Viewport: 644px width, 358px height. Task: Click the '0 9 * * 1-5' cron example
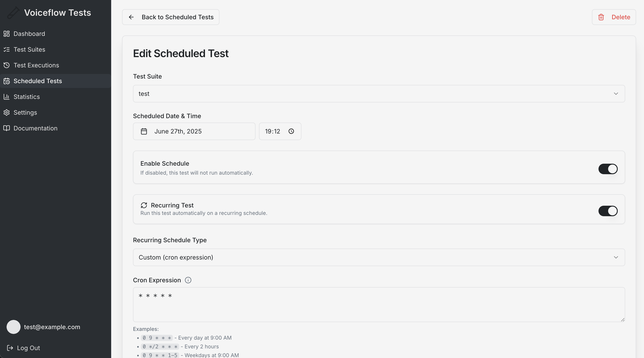pos(160,355)
